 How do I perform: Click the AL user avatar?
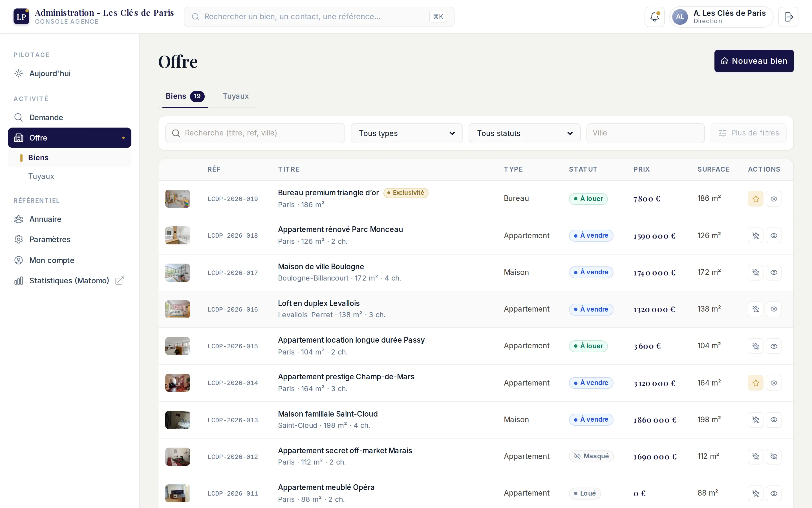click(680, 17)
